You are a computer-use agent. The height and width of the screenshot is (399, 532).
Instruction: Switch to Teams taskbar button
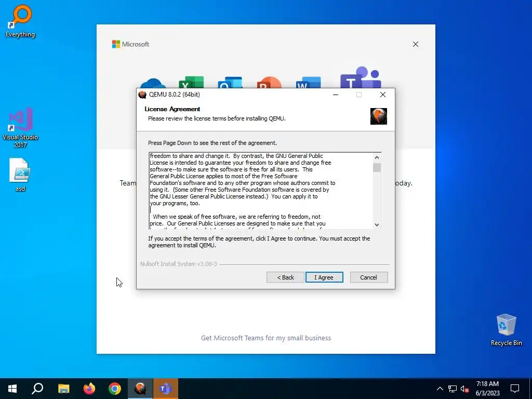(x=166, y=389)
